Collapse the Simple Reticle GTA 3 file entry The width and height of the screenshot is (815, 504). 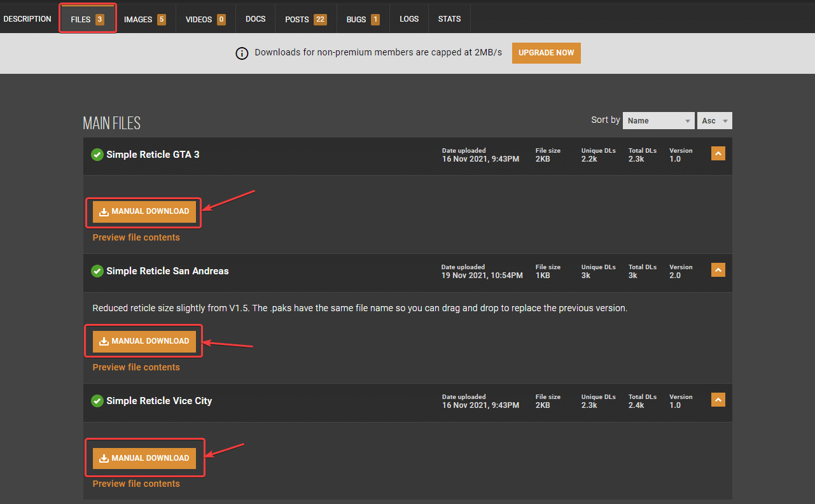point(718,153)
